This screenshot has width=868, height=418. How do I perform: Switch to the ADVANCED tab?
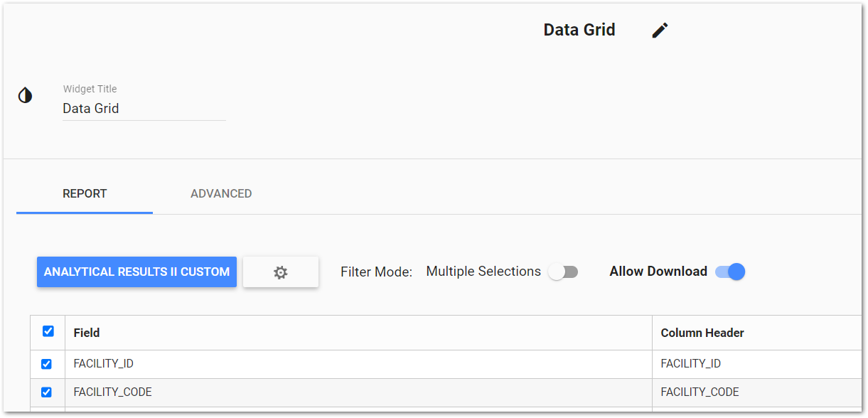click(221, 193)
